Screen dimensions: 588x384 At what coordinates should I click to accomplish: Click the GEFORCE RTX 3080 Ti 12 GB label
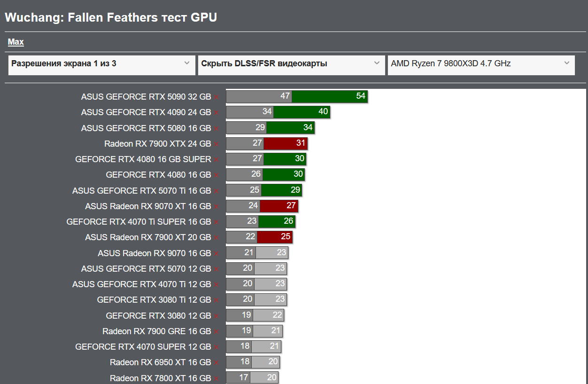[154, 300]
